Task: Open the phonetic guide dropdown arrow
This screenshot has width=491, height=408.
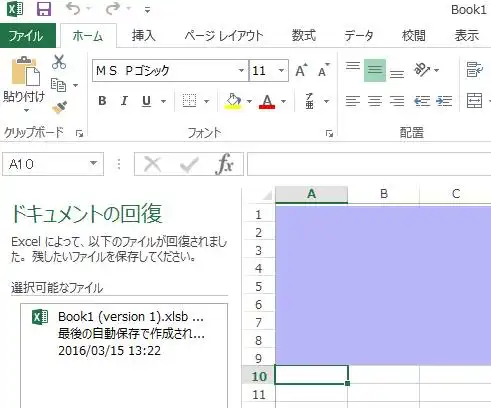Action: click(326, 101)
